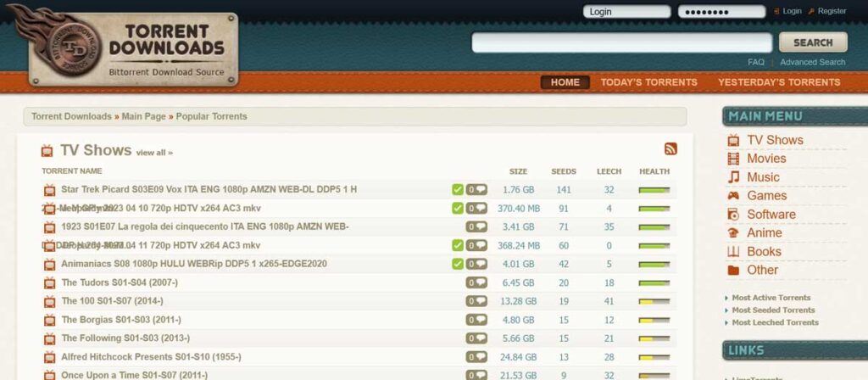Open torrent Star Trek Picard S03E09 Vox
Image resolution: width=868 pixels, height=380 pixels.
tap(209, 189)
